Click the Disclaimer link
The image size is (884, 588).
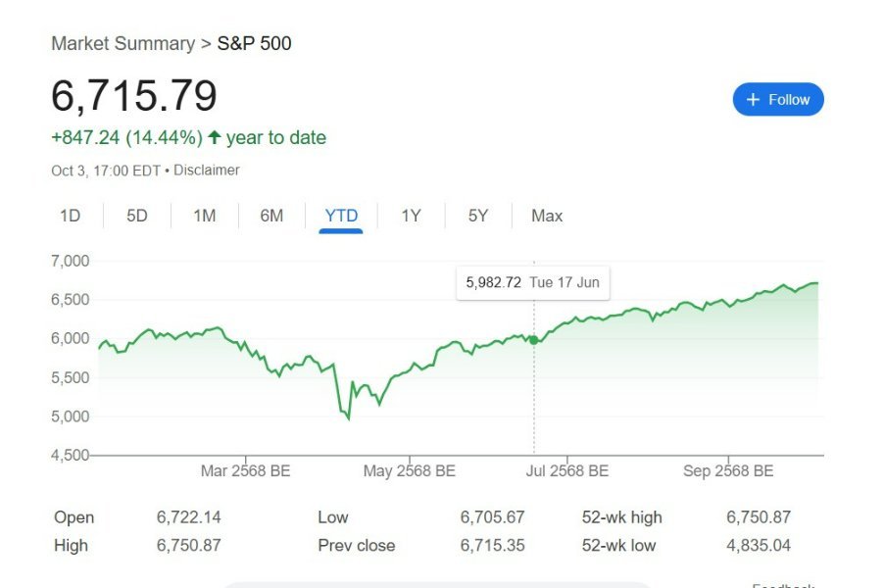pyautogui.click(x=207, y=170)
